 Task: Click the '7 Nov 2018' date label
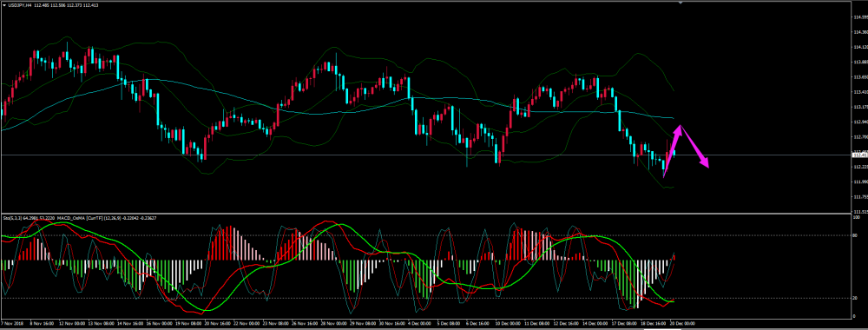tap(13, 322)
